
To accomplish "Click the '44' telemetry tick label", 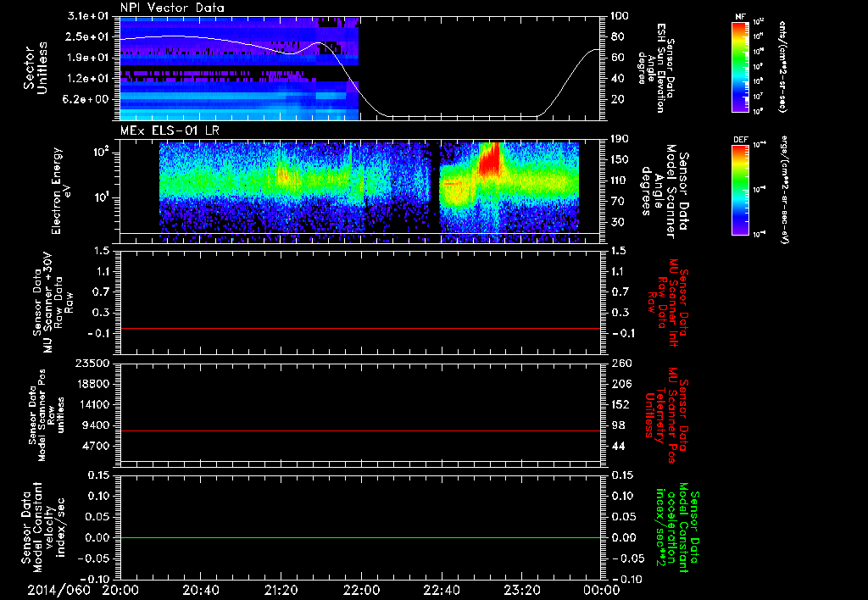I will pos(617,446).
